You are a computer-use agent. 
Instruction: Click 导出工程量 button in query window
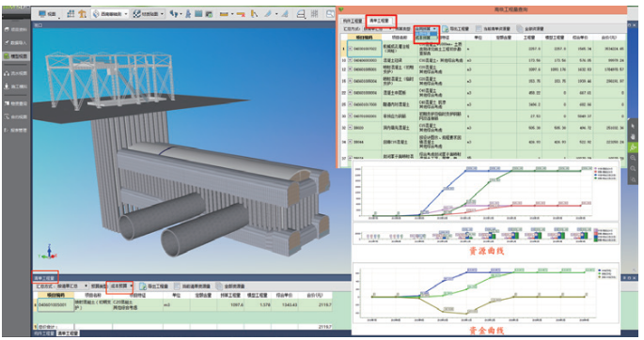point(455,29)
